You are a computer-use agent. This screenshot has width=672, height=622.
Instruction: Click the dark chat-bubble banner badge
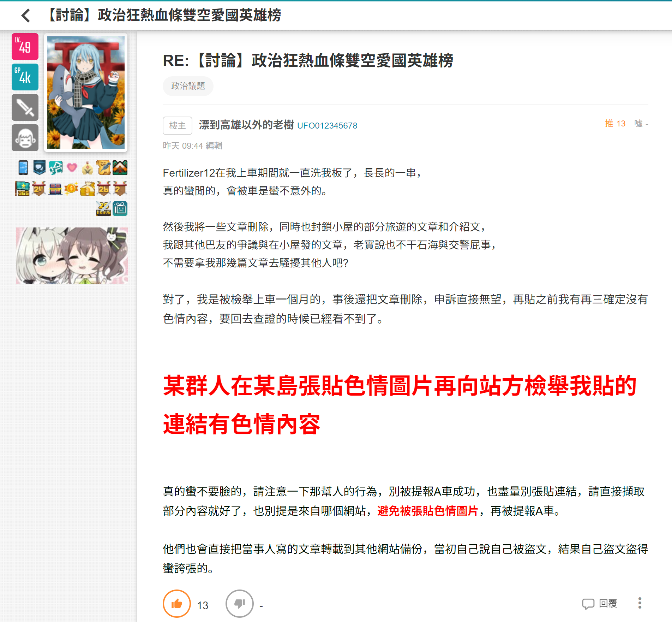coord(39,168)
